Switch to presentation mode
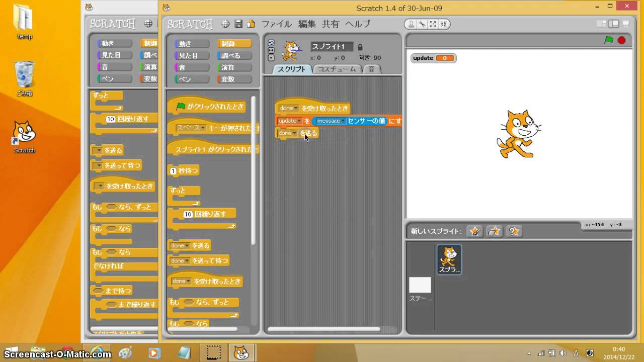This screenshot has width=644, height=362. click(x=626, y=24)
